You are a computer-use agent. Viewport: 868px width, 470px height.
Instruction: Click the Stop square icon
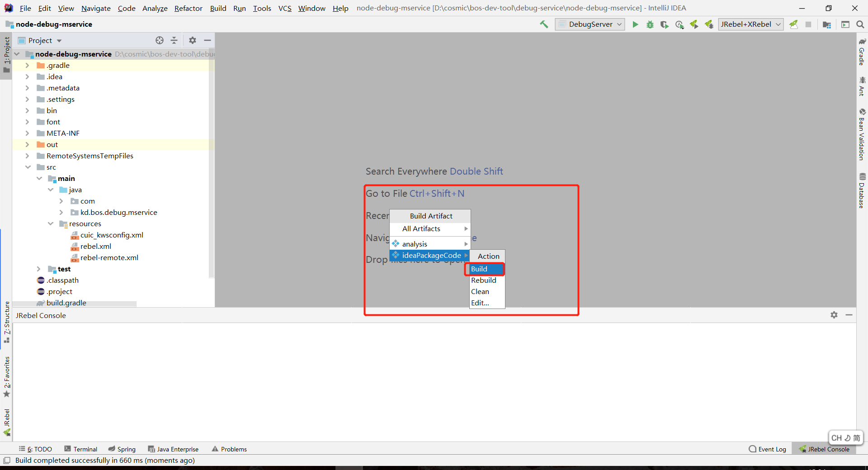(x=808, y=24)
